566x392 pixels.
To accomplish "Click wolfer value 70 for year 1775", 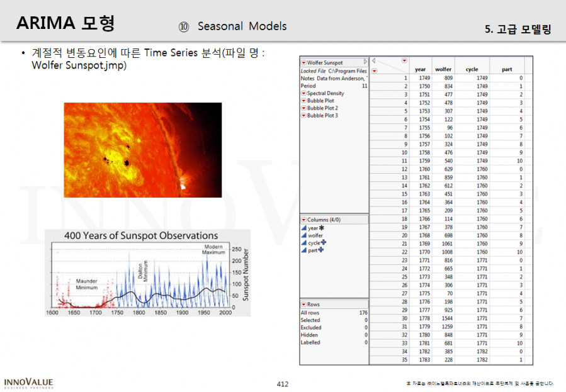I will [450, 294].
